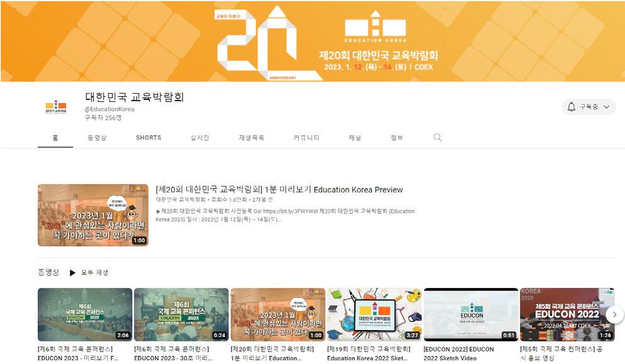Open the 1:00 thumbnail in the video row
This screenshot has height=364, width=625.
click(278, 314)
